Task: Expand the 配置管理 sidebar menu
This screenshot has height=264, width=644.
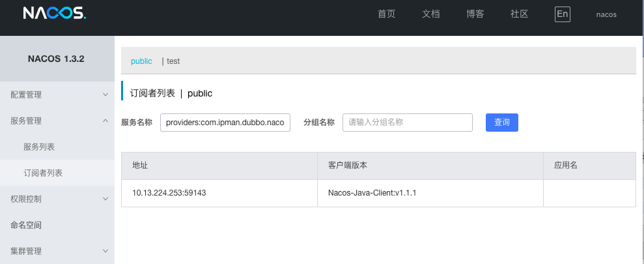Action: (x=57, y=95)
